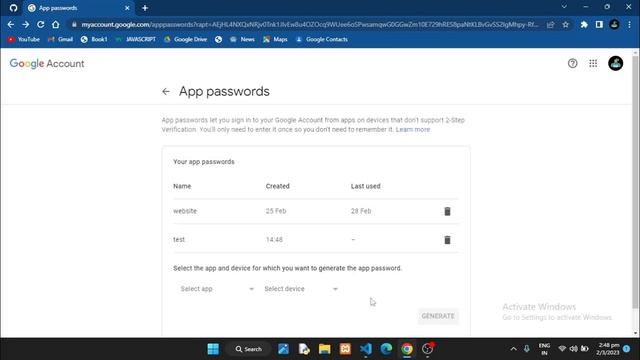Click the Learn more link
The width and height of the screenshot is (640, 360).
pos(413,129)
